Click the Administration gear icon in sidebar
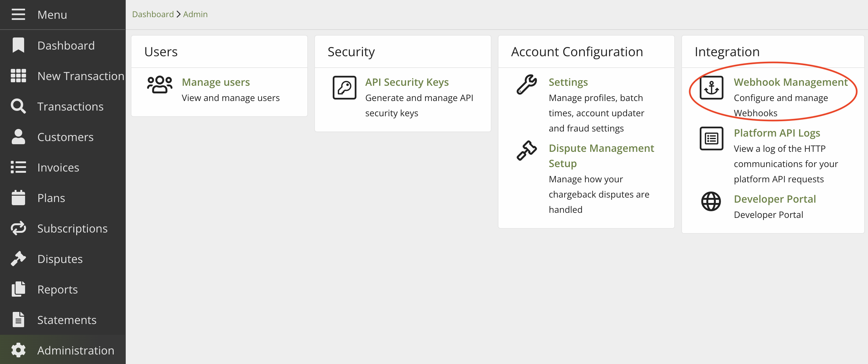Viewport: 868px width, 364px height. pyautogui.click(x=18, y=350)
